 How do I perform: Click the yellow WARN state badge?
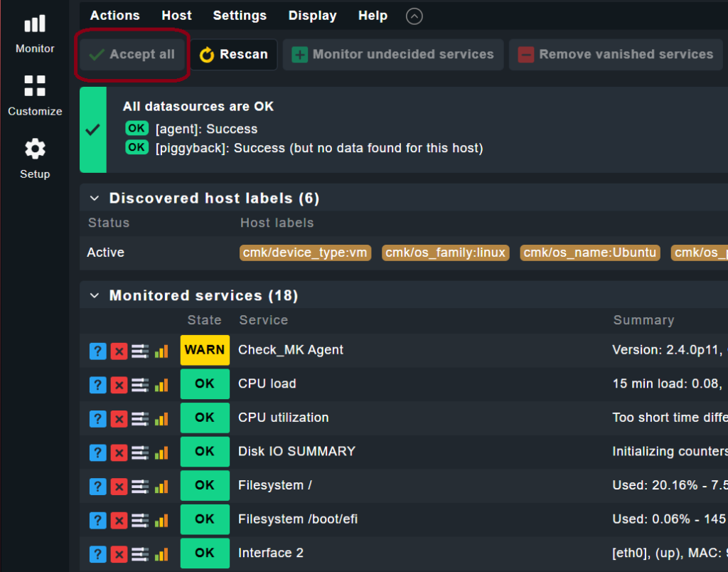click(x=205, y=350)
